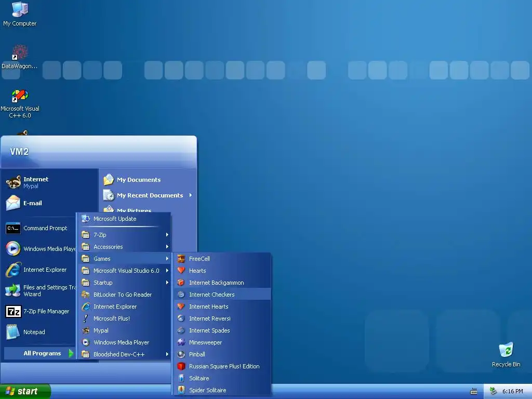Launch Mypal from the Internet entry icon
Viewport: 532px width, 399px height.
[x=13, y=182]
